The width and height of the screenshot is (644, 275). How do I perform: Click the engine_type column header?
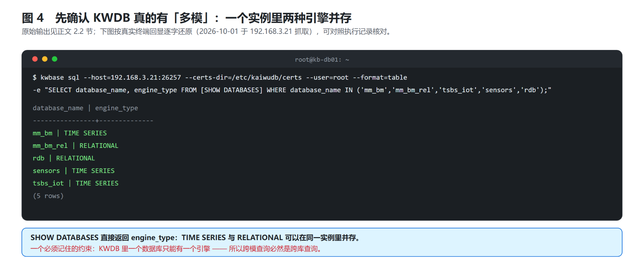(116, 108)
